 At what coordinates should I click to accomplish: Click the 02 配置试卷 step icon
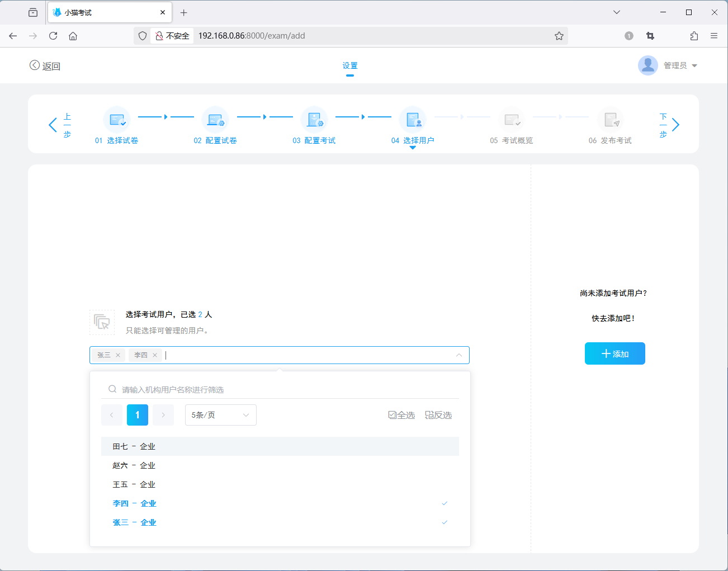(215, 119)
